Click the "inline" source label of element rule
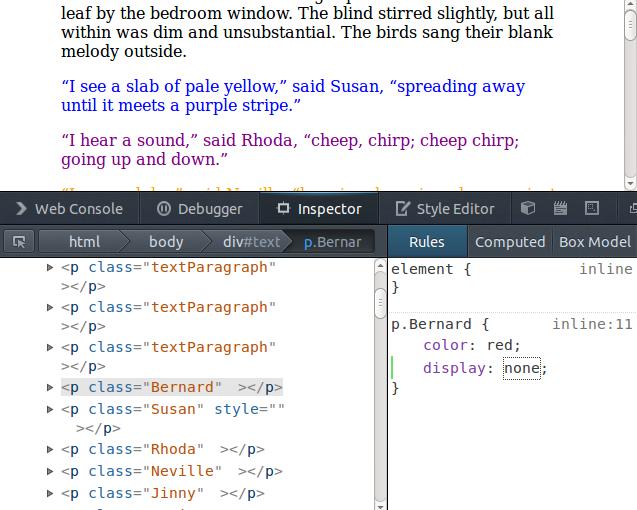The image size is (637, 510). pyautogui.click(x=606, y=269)
